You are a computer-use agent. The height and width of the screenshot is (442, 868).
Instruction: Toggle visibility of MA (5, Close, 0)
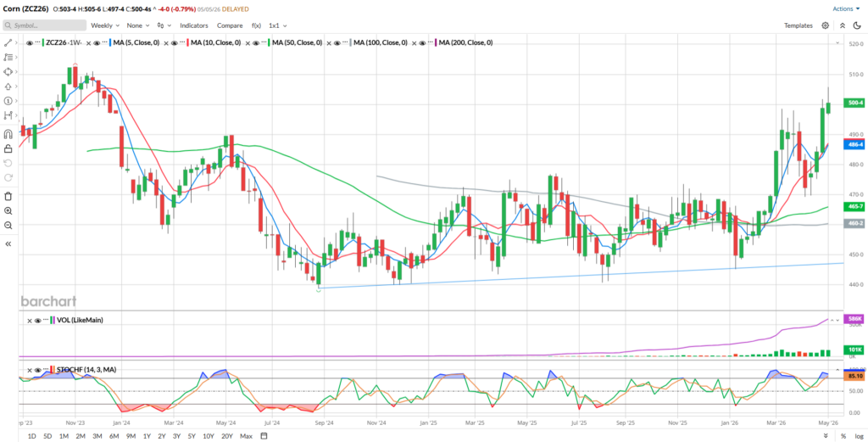pos(97,42)
